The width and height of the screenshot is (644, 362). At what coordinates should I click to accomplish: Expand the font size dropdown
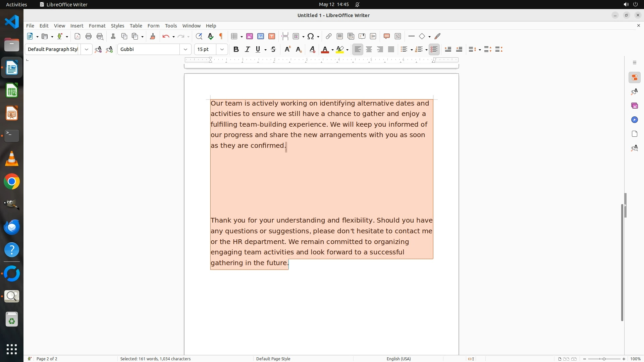pyautogui.click(x=222, y=50)
